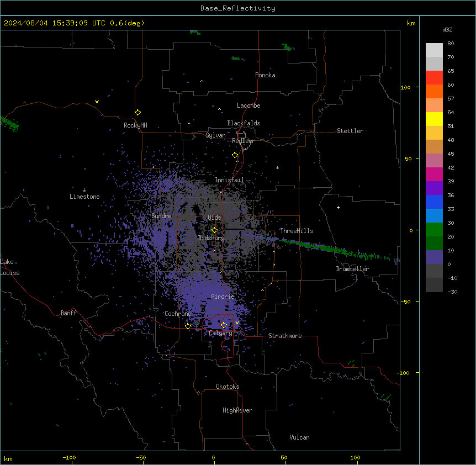Screen dimensions: 476x465
Task: Click the asterisk marker above Limestone
Action: tap(84, 191)
